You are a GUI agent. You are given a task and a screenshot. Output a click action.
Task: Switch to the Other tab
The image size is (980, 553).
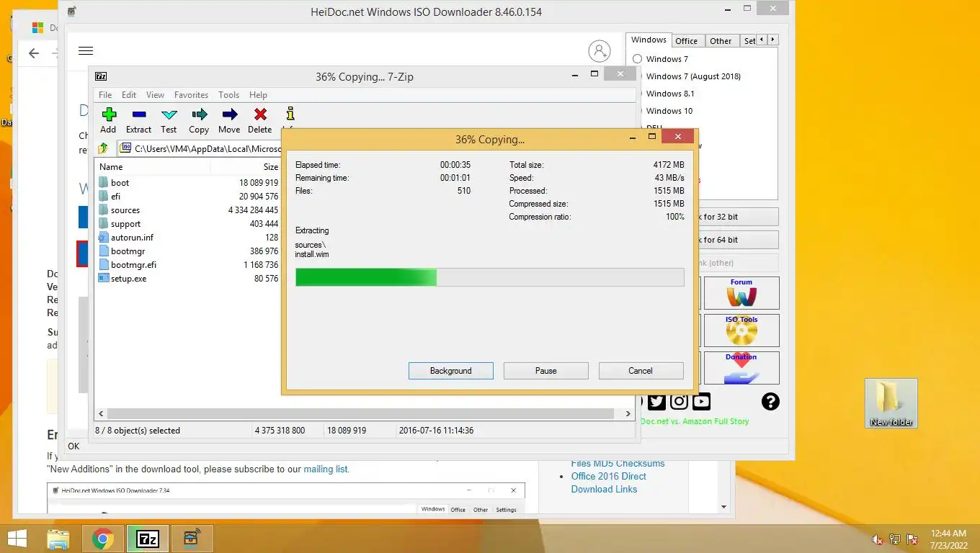(x=721, y=41)
